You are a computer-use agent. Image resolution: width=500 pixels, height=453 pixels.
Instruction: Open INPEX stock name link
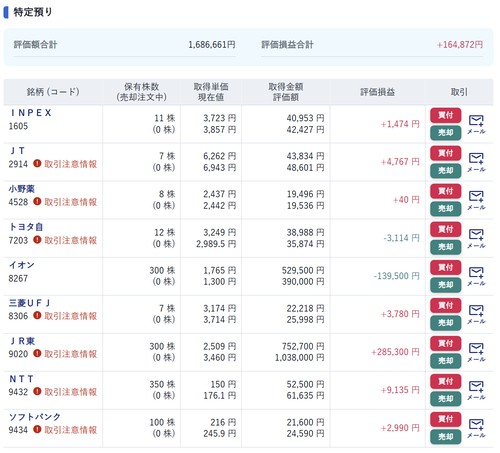(31, 113)
